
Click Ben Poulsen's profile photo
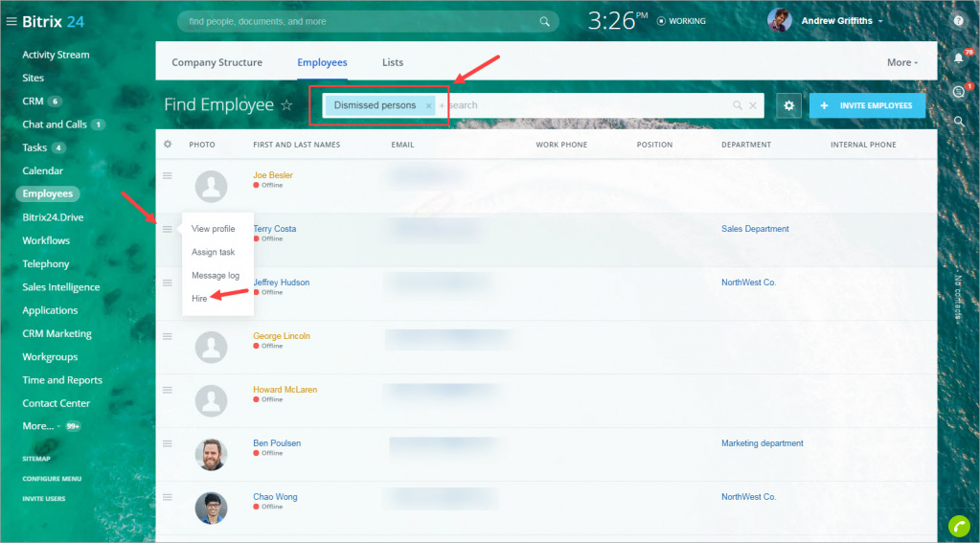pyautogui.click(x=212, y=454)
